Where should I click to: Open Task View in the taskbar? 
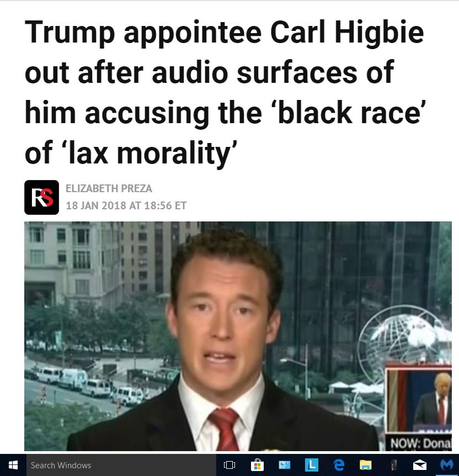(x=229, y=465)
